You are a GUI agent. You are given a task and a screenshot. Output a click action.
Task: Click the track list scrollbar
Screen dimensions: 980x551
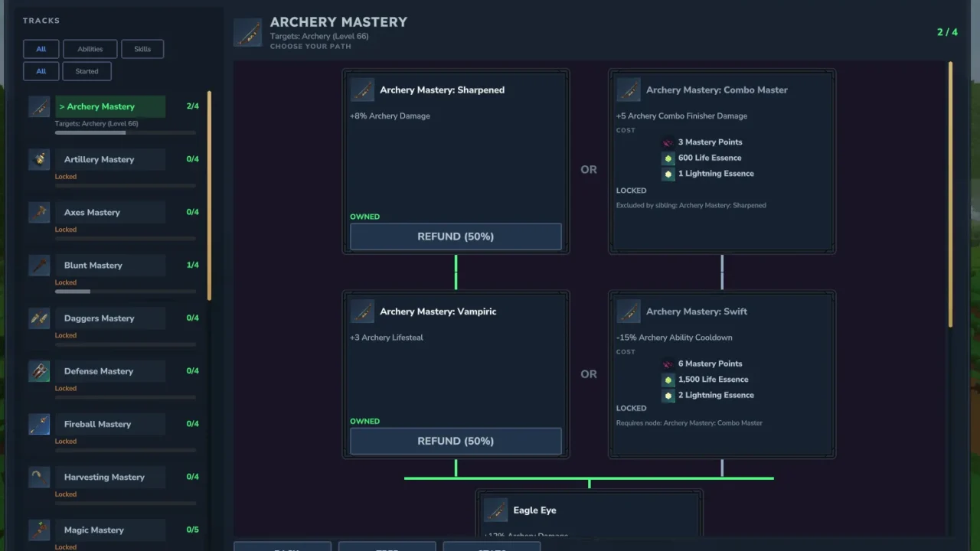[x=209, y=196]
